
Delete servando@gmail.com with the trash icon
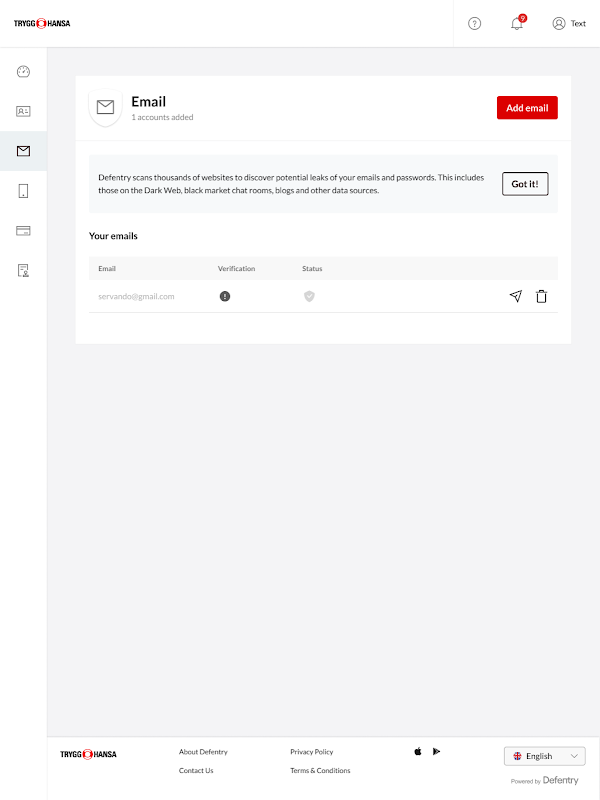tap(541, 296)
